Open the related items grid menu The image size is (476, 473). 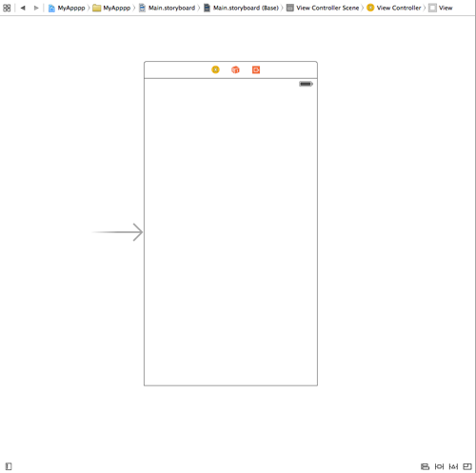[x=7, y=8]
